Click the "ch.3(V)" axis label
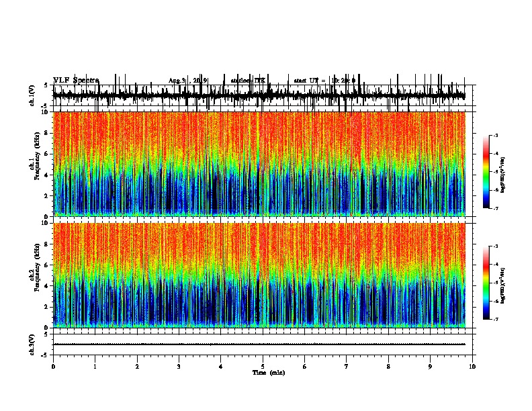The width and height of the screenshot is (532, 411). point(32,345)
